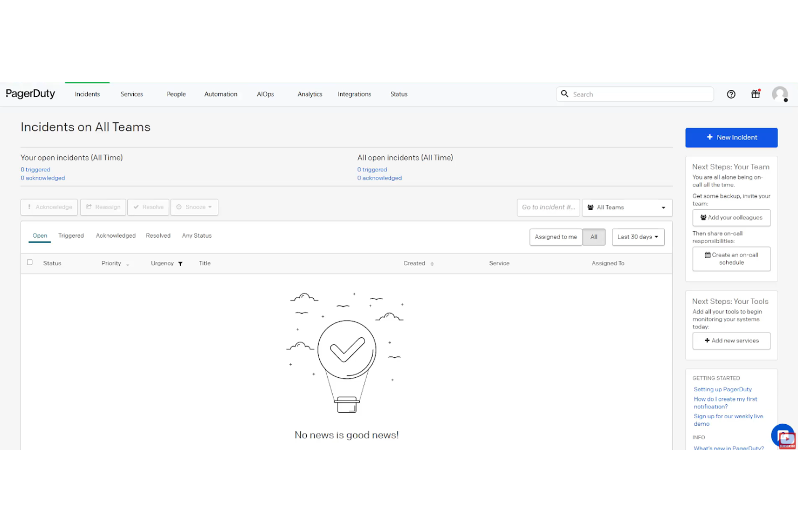The height and width of the screenshot is (532, 798).
Task: Click the calendar icon on Create an on-call schedule
Action: click(x=707, y=254)
